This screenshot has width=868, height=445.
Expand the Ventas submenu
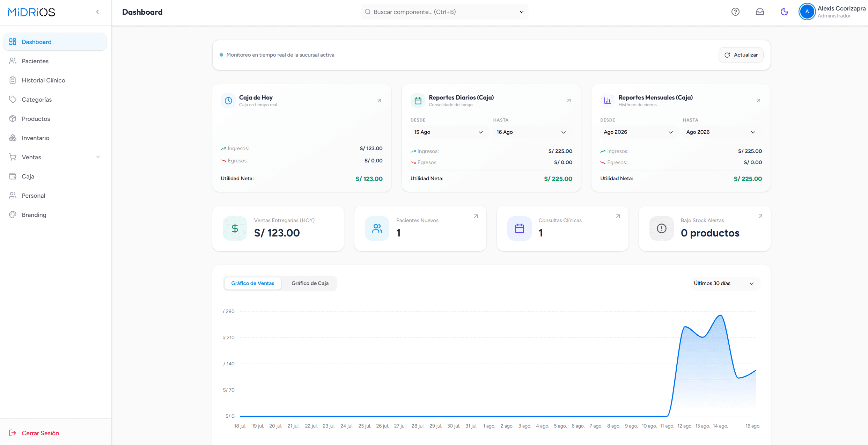[x=55, y=157]
